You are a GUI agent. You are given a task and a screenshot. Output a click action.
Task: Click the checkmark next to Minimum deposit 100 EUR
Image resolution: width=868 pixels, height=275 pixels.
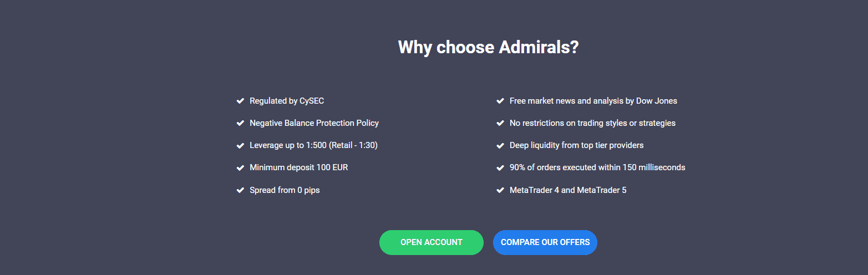pos(240,167)
